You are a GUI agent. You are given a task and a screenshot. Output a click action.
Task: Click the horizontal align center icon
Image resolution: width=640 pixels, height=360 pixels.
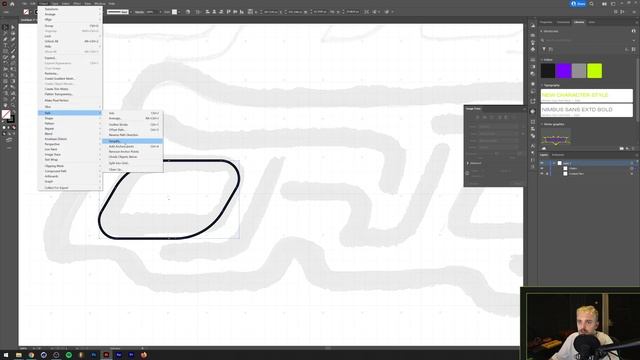coord(214,12)
